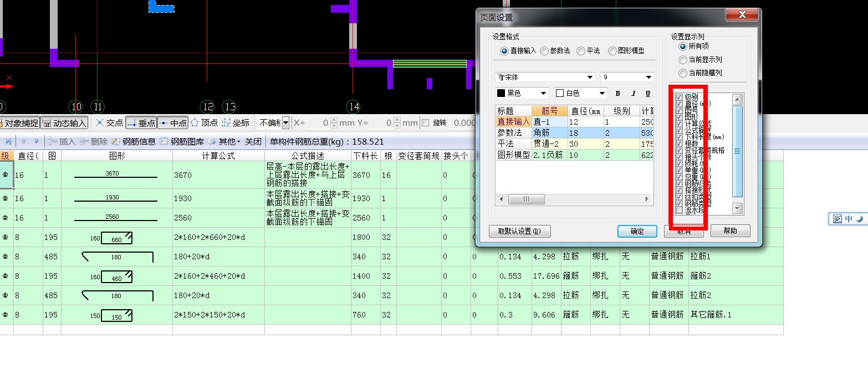Click 关闭 in the rebar toolbar
Viewport: 868px width, 369px height.
click(253, 142)
